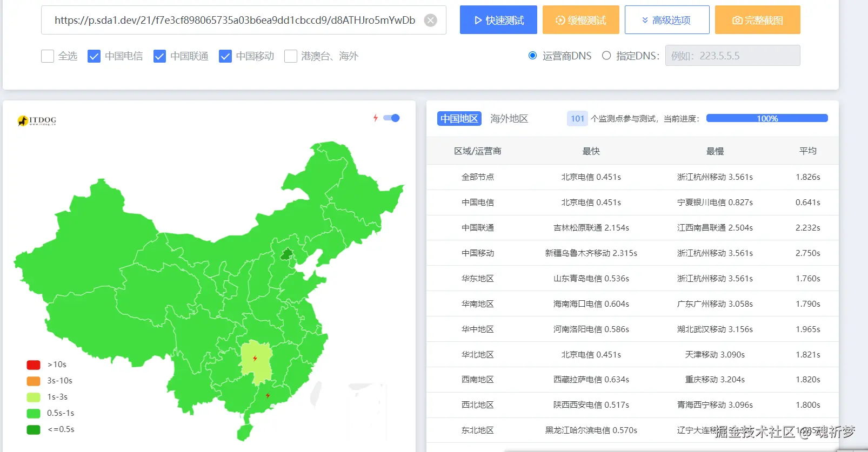The height and width of the screenshot is (452, 868).
Task: Switch to 海外地区 tab
Action: (x=509, y=119)
